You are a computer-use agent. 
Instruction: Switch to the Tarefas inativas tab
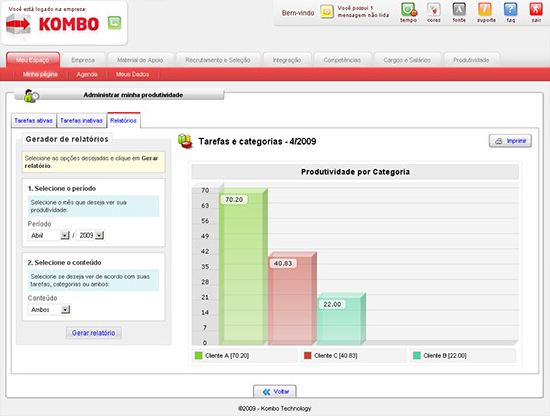[x=81, y=120]
